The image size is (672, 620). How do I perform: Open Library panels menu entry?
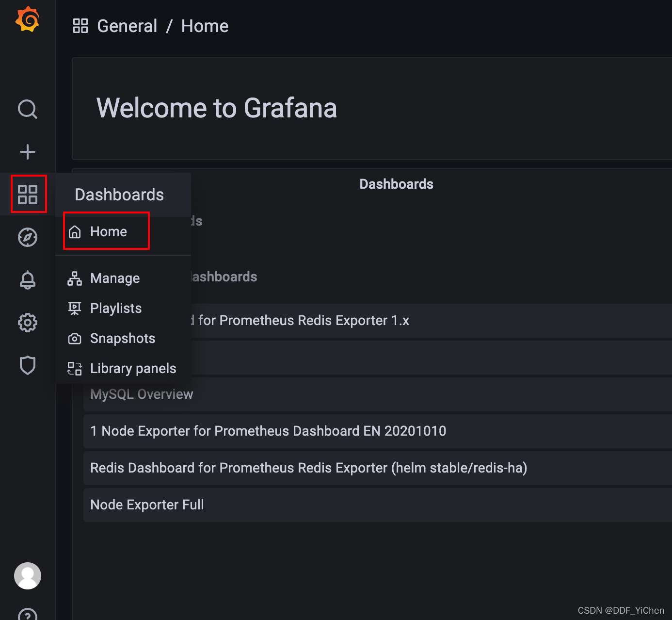(x=133, y=369)
